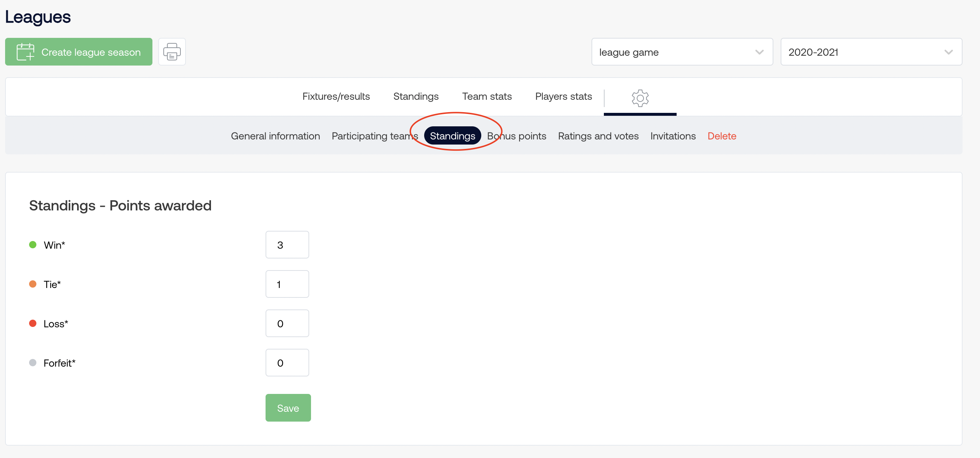
Task: Open General information settings
Action: pos(275,136)
